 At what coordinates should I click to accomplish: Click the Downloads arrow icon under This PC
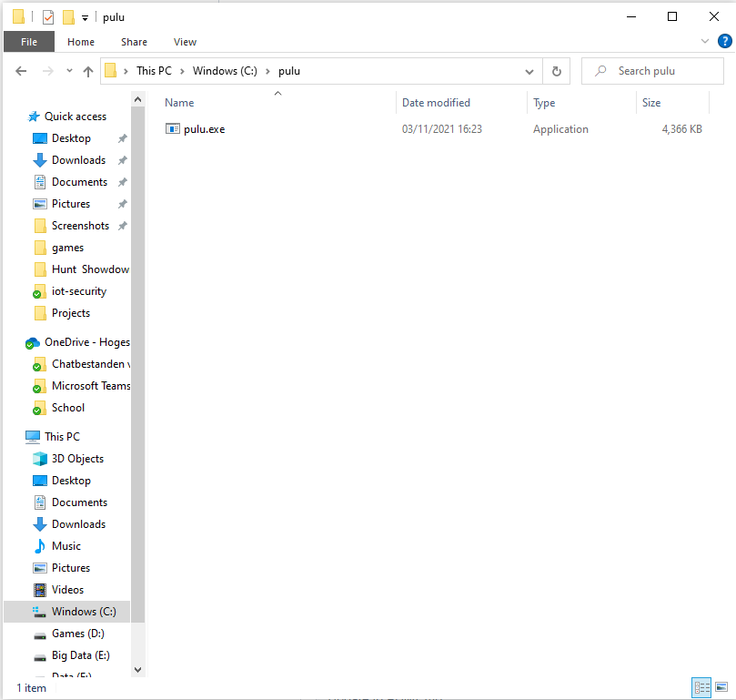pyautogui.click(x=40, y=524)
